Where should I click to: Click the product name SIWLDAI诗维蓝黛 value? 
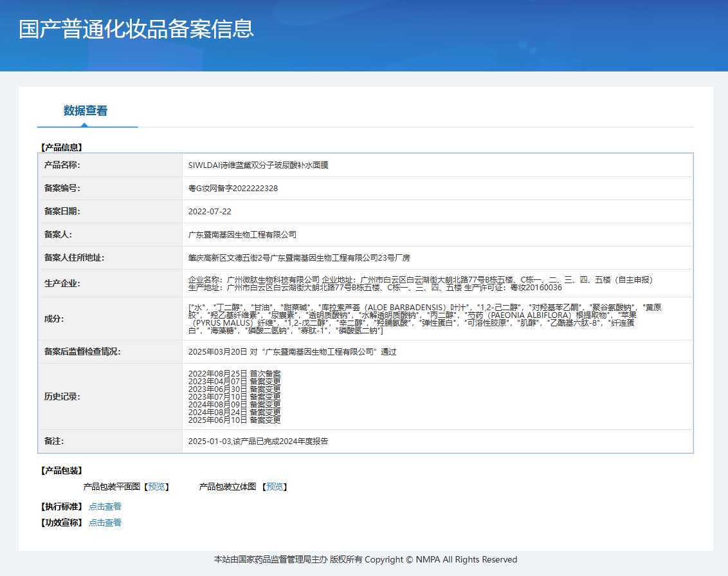click(258, 165)
